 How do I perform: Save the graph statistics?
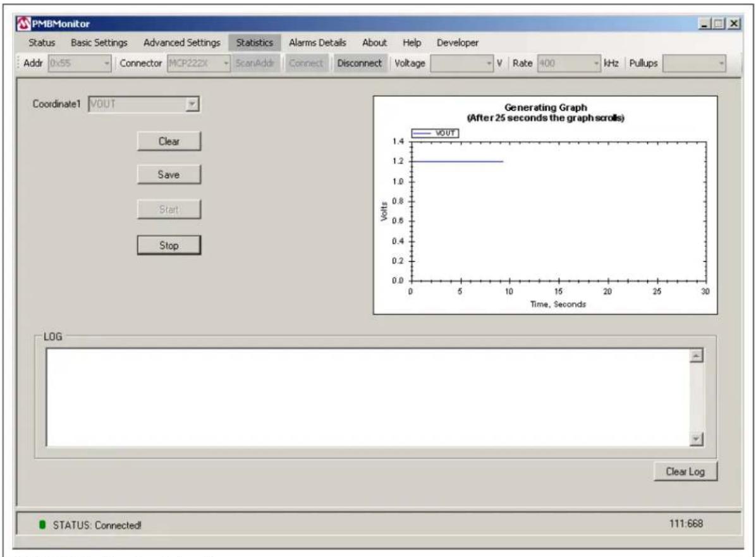coord(169,174)
